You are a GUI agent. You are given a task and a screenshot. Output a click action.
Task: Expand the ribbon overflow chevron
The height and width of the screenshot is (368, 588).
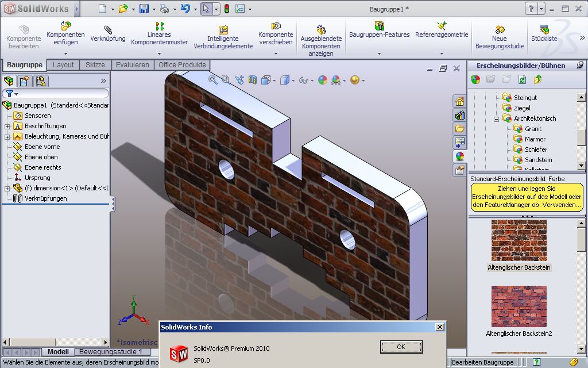coord(582,37)
